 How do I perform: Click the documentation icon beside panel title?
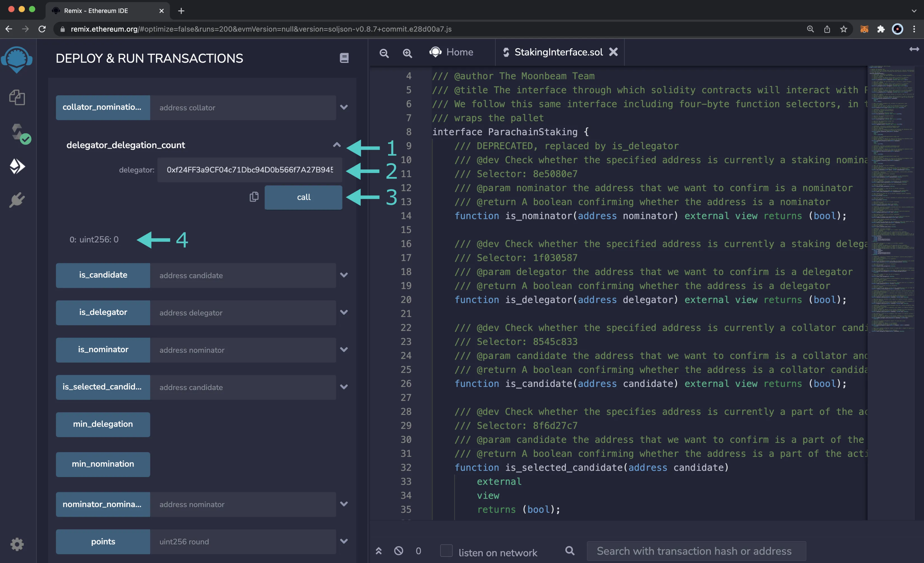[x=344, y=58]
